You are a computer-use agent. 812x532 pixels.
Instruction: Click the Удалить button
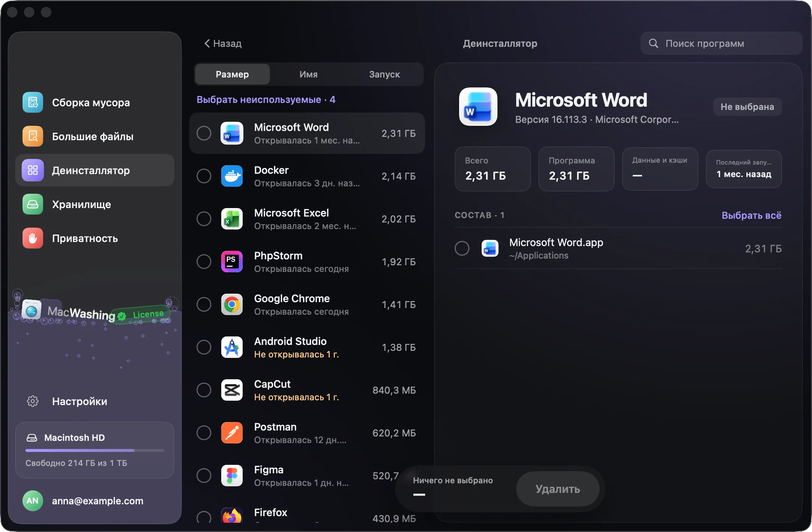558,489
